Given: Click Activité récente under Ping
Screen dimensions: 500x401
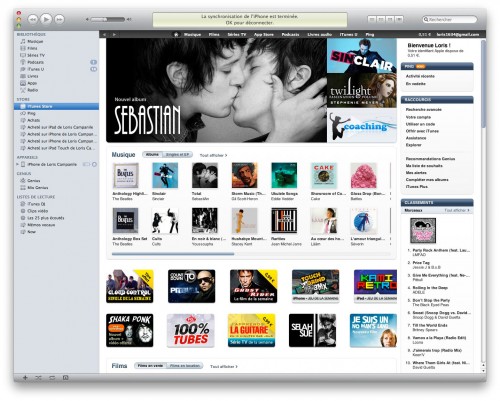Looking at the screenshot, I should (420, 76).
